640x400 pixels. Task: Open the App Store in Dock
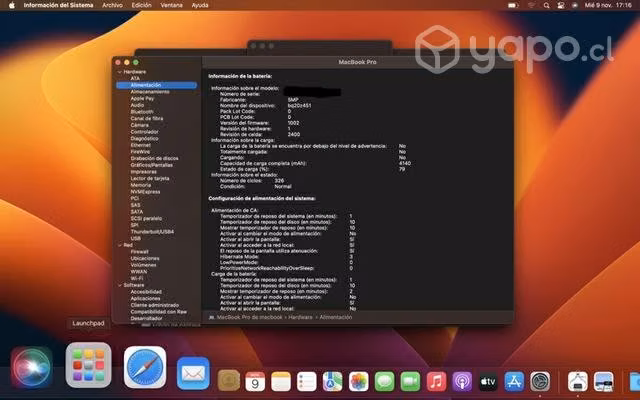[x=514, y=382]
